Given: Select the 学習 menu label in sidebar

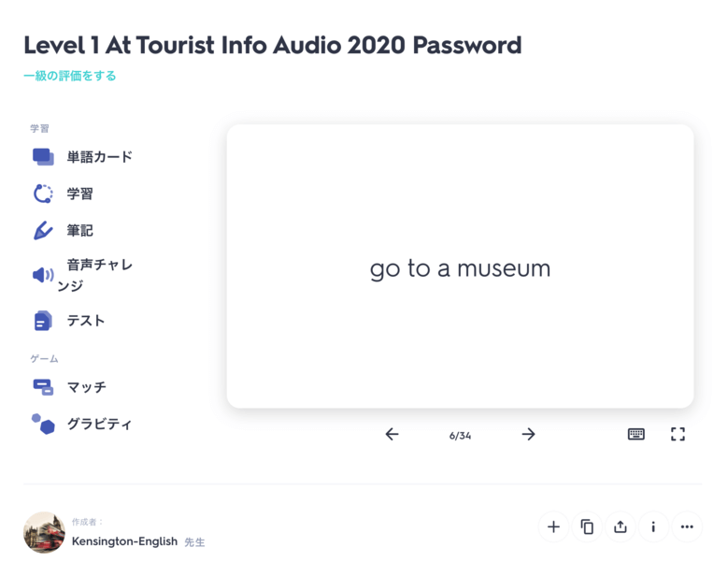Looking at the screenshot, I should click(79, 194).
